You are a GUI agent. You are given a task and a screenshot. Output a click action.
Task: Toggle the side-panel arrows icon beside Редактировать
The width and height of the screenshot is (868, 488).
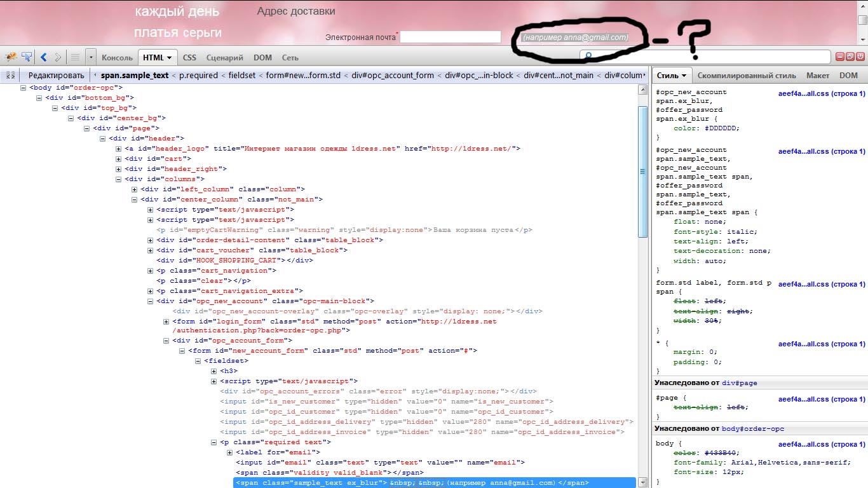click(x=10, y=75)
